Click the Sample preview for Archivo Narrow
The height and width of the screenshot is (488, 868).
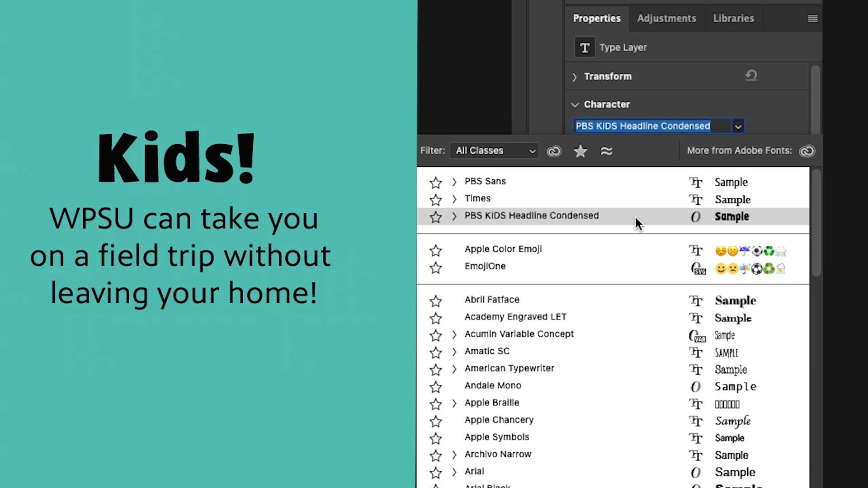tap(731, 455)
